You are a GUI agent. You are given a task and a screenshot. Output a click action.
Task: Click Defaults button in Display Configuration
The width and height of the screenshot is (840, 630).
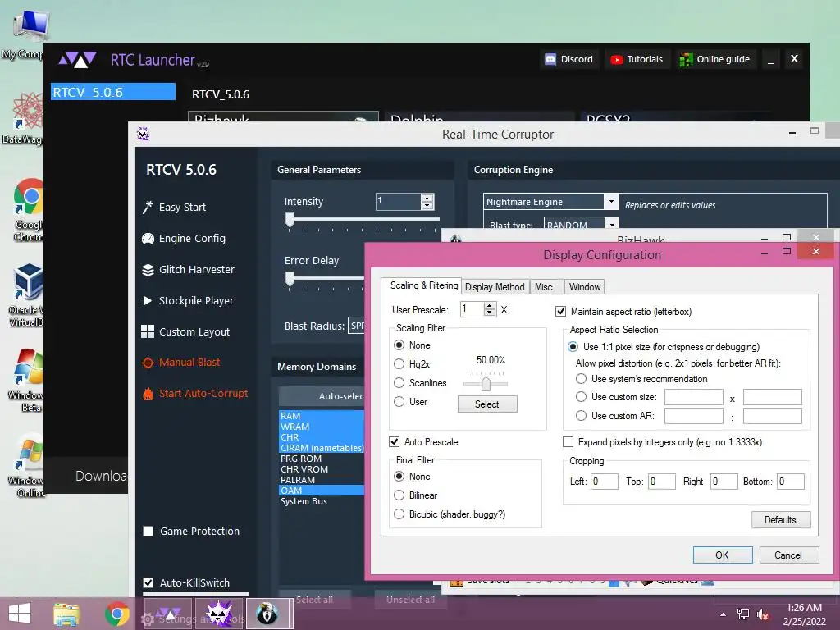point(781,520)
